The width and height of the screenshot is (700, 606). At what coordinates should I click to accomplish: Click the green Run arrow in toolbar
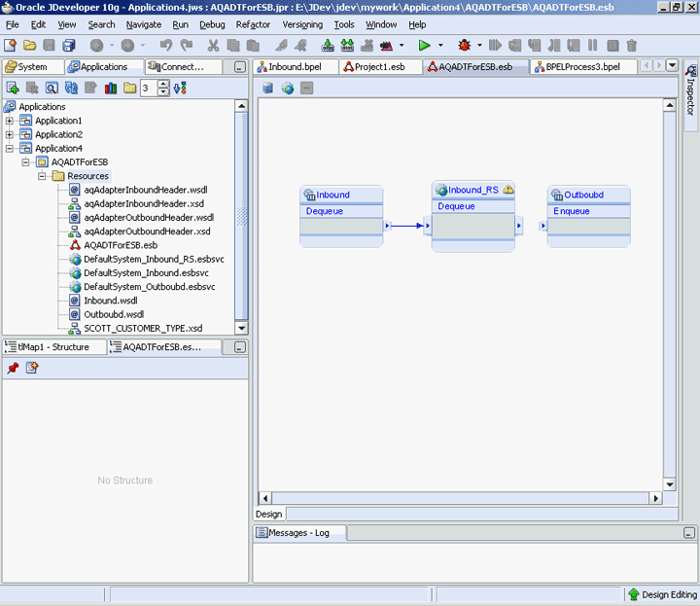424,46
